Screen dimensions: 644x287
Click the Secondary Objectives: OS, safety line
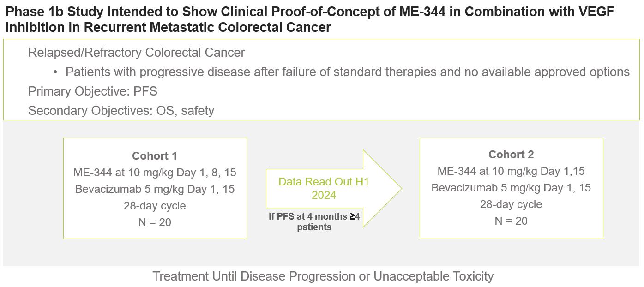pos(121,111)
